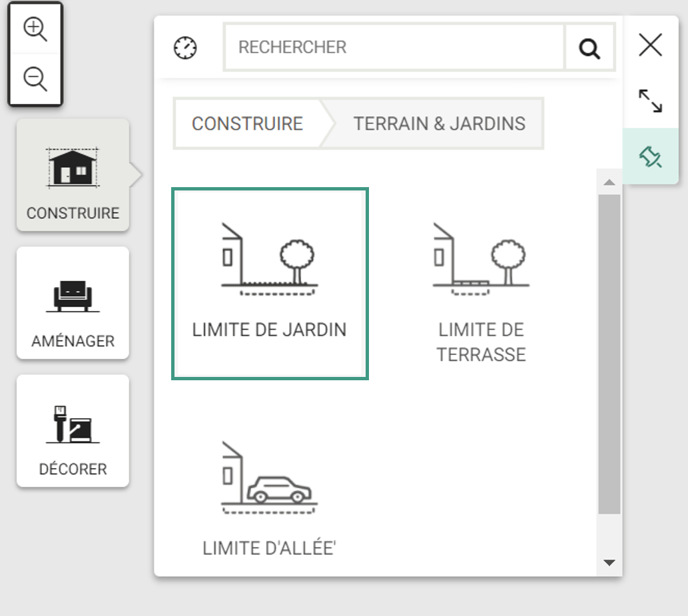
Task: Click the catalog vertical scrollbar thumb
Action: [609, 354]
